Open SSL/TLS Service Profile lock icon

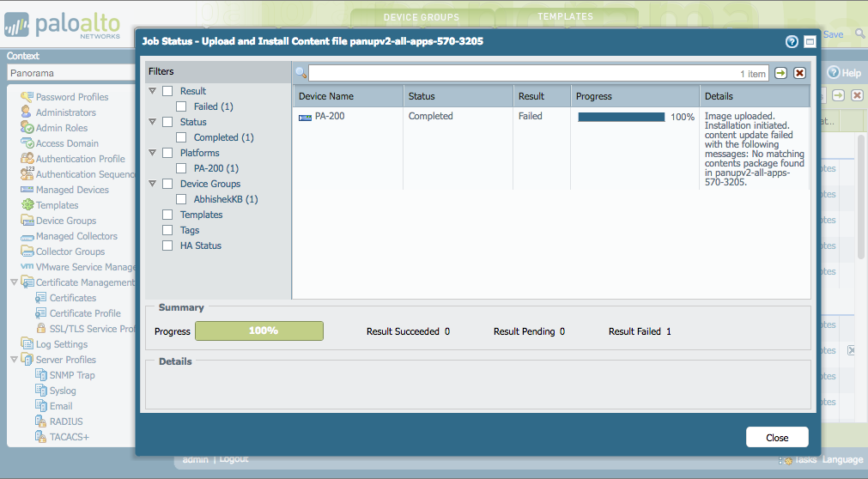[x=40, y=329]
